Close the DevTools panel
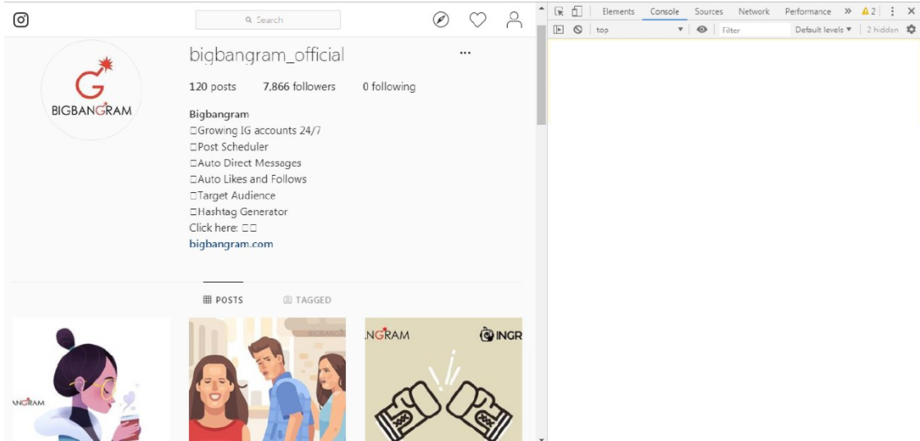This screenshot has height=441, width=920. point(911,11)
